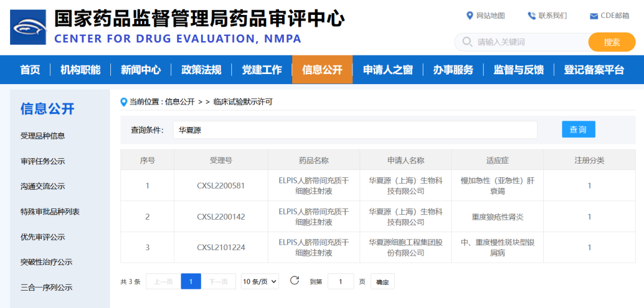Open 特殊审批品种列表 in the sidebar
644x308 pixels.
(50, 212)
